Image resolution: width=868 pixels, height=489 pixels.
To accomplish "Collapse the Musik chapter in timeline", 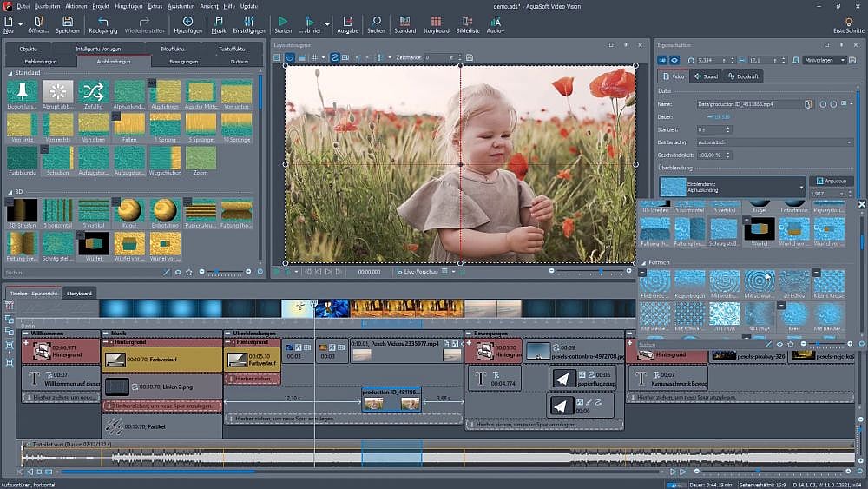I will pos(105,334).
